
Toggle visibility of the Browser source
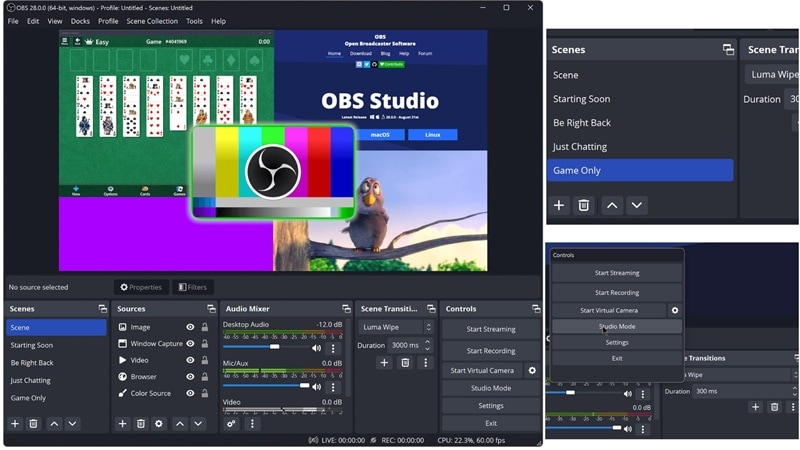(x=190, y=377)
